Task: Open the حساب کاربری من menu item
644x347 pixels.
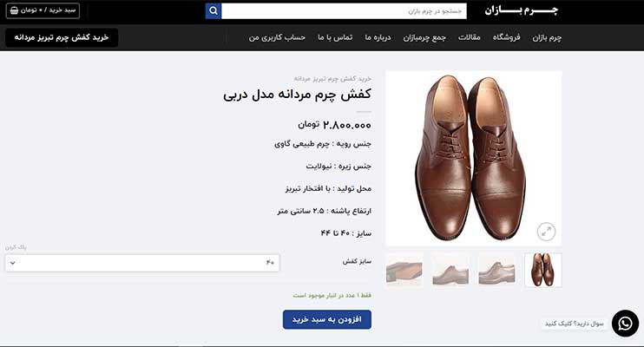Action: tap(277, 37)
